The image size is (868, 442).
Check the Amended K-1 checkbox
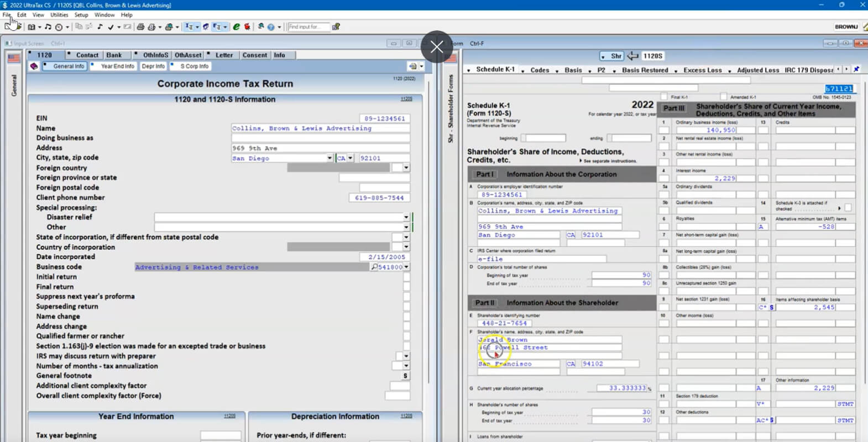tap(723, 97)
